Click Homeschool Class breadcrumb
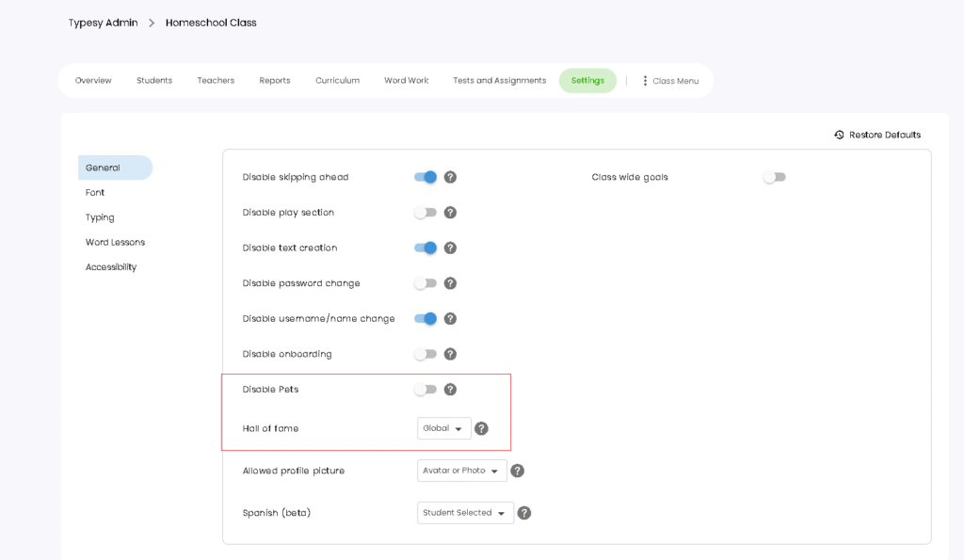964x560 pixels. pos(211,23)
